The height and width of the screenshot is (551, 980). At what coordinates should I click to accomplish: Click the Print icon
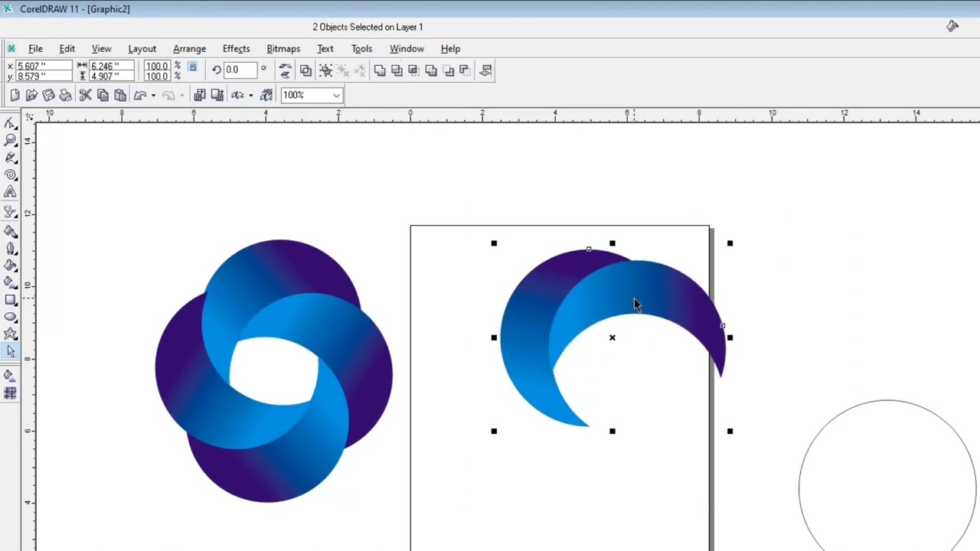(x=65, y=95)
